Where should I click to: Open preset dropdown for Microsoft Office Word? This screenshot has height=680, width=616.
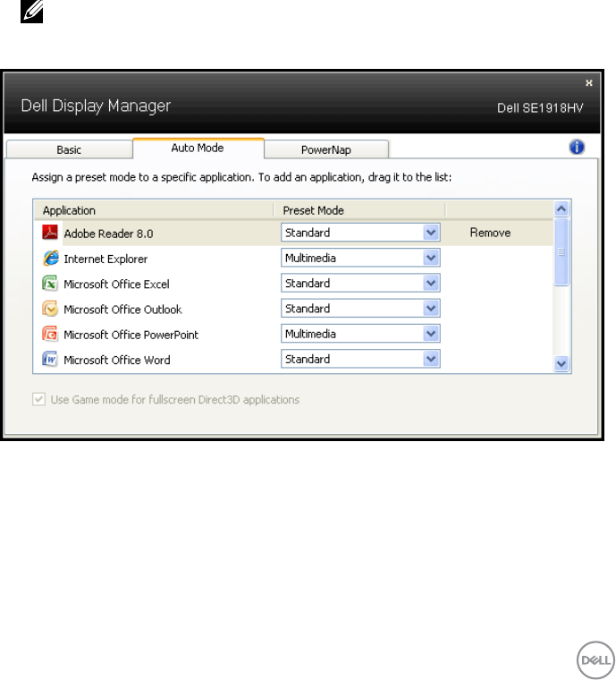360,359
